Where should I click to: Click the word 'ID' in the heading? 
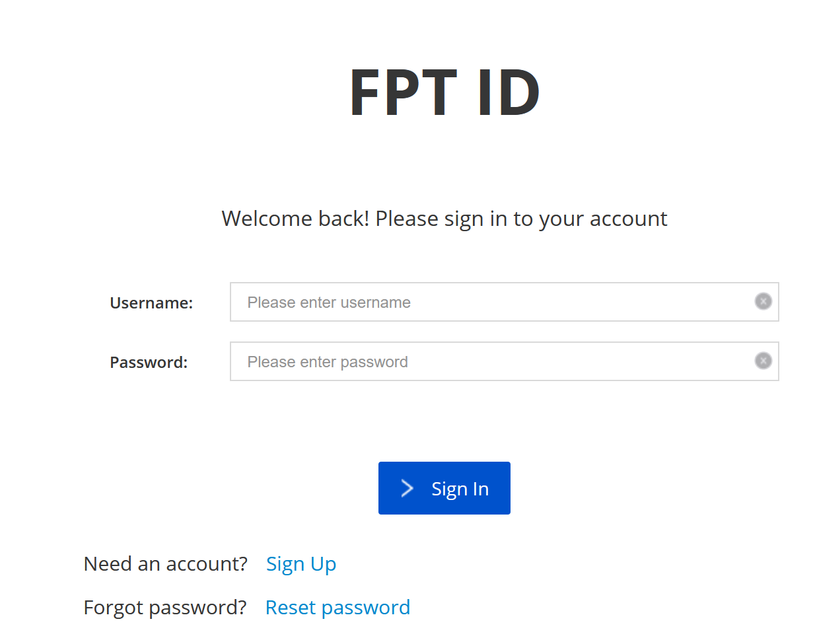tap(509, 93)
